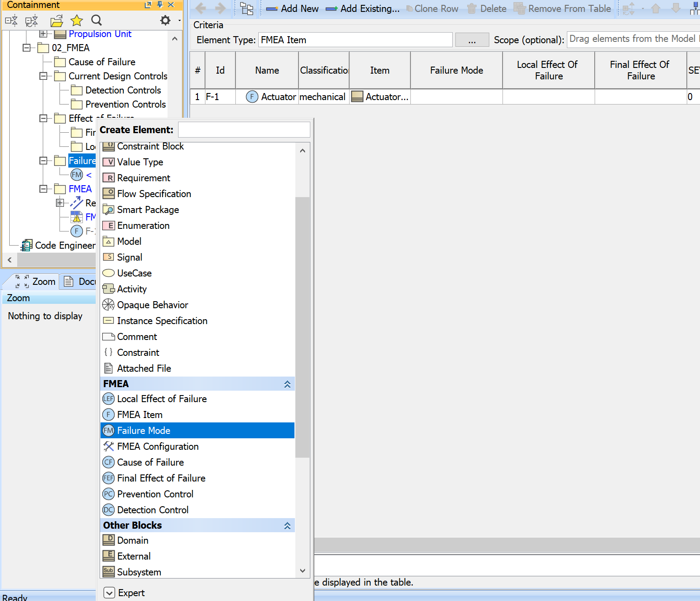Click the Activity icon
The height and width of the screenshot is (601, 700).
coord(108,289)
